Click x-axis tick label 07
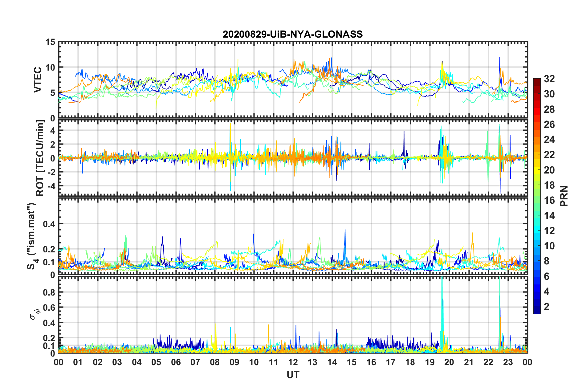This screenshot has height=392, width=586. pos(195,362)
